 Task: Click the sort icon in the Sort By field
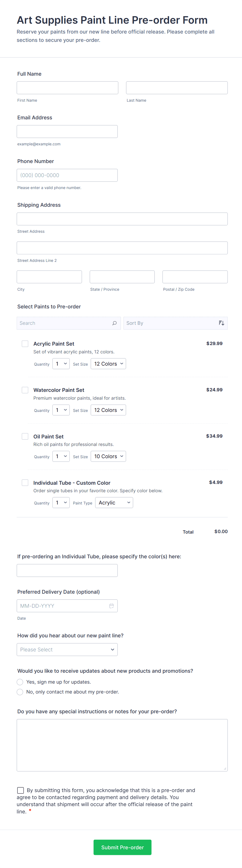point(221,323)
